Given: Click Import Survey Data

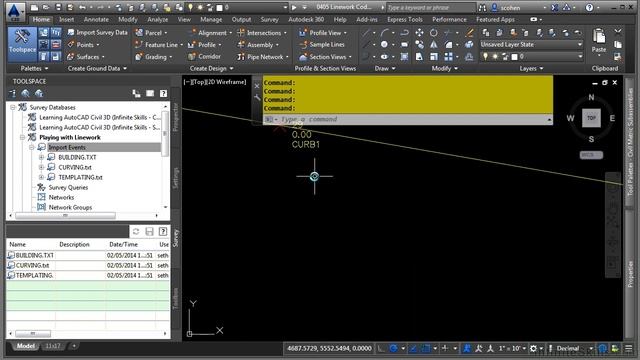Looking at the screenshot, I should [x=97, y=32].
